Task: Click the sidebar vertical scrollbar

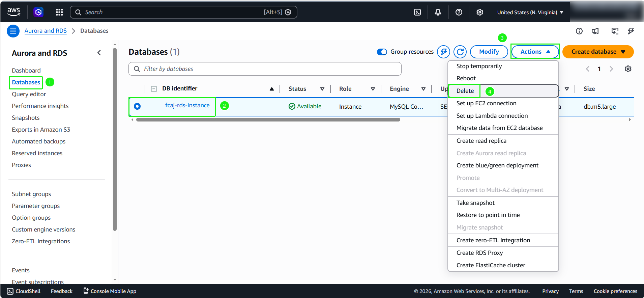Action: [x=115, y=139]
